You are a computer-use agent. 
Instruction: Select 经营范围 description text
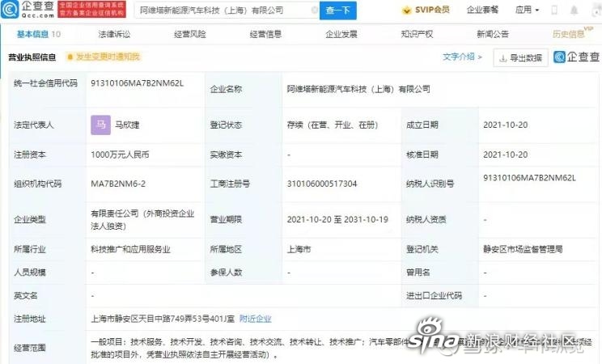(341, 348)
